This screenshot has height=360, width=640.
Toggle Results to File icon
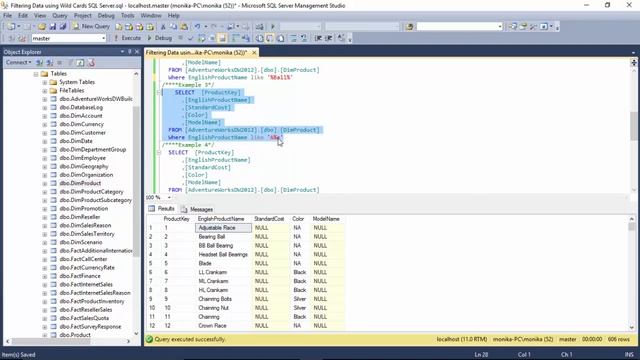point(281,38)
